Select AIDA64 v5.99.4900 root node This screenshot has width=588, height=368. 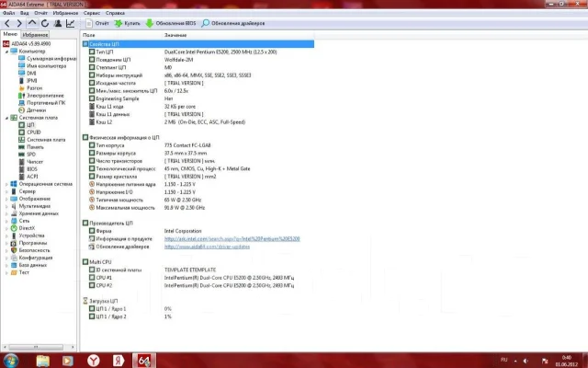[30, 43]
